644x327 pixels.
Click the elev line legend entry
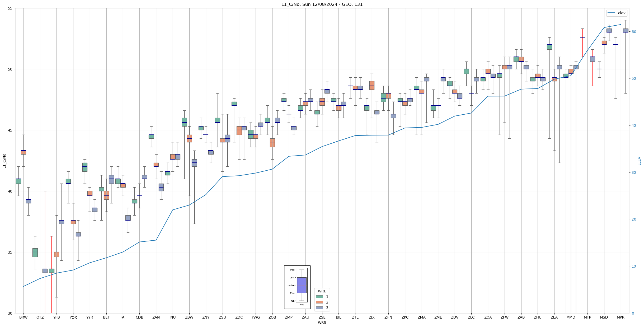(x=617, y=13)
